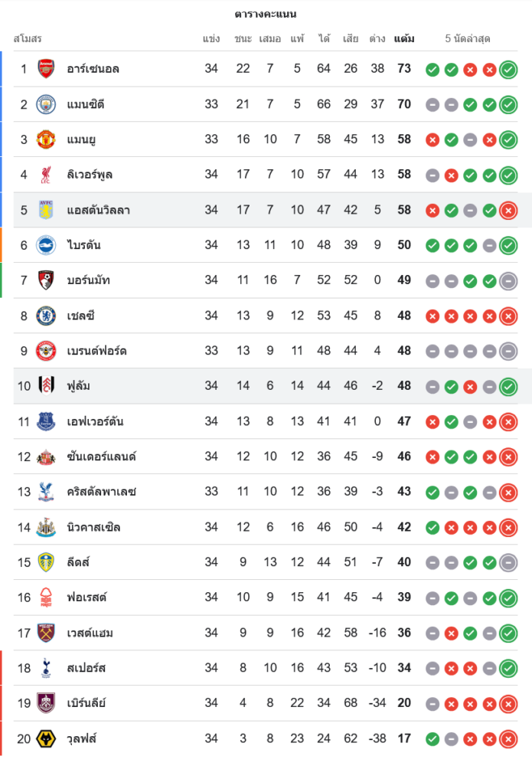The height and width of the screenshot is (766, 532).
Task: Click the 5 นัดล่าสุด column header
Action: [468, 38]
